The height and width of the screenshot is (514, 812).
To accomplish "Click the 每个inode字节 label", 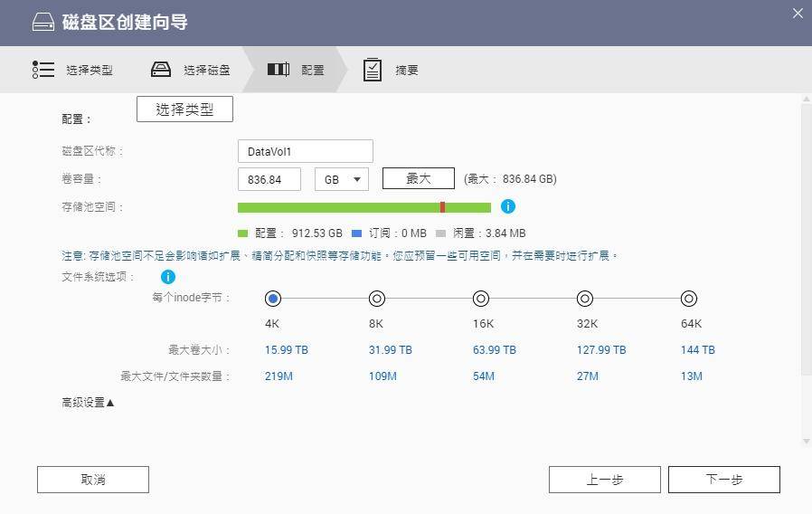I will pyautogui.click(x=191, y=298).
